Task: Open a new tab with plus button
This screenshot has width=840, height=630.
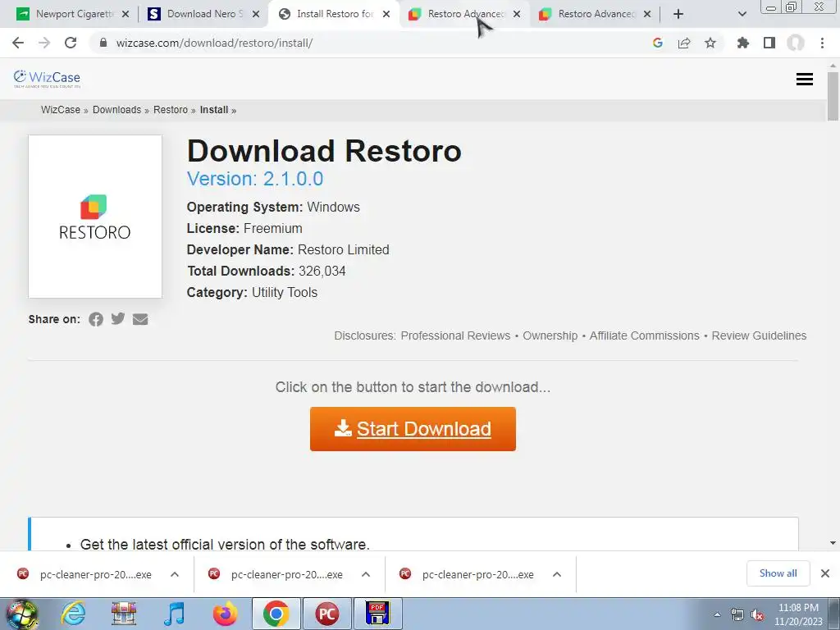Action: tap(678, 14)
